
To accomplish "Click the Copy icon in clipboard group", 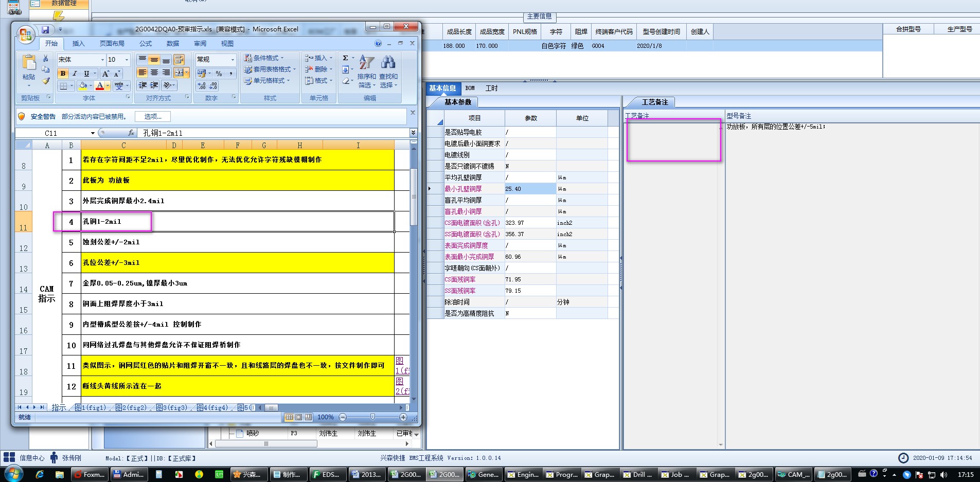I will pyautogui.click(x=46, y=69).
